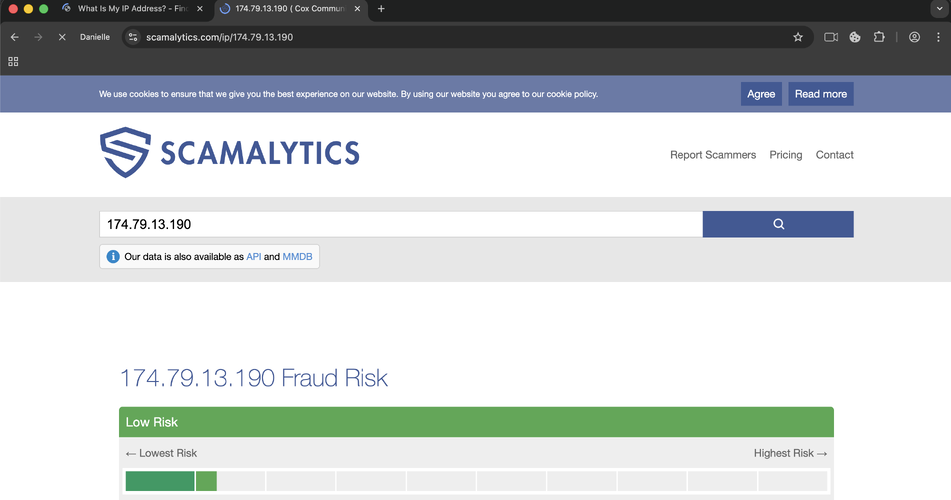Go back to the previous page
The image size is (951, 500).
(x=15, y=37)
